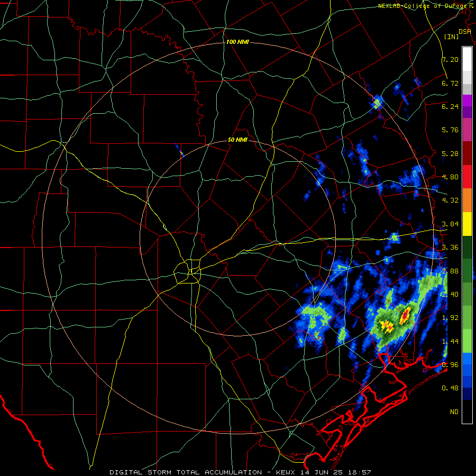Select the orange legend color band
This screenshot has width=476, height=476.
[467, 200]
